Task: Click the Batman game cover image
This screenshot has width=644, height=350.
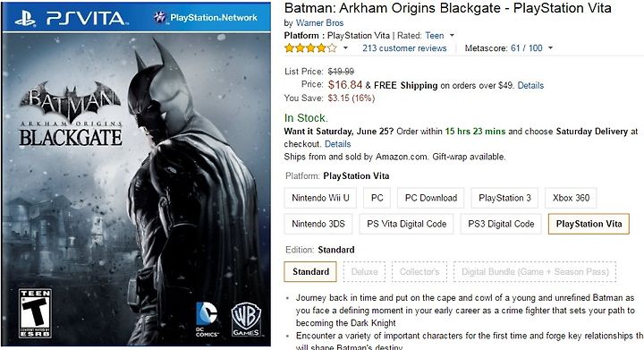Action: [136, 175]
